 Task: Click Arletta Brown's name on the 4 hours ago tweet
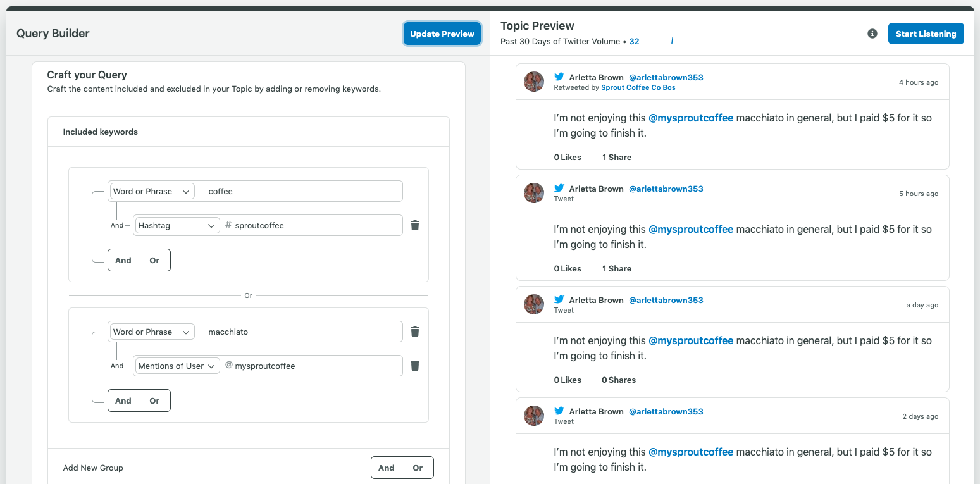click(597, 77)
